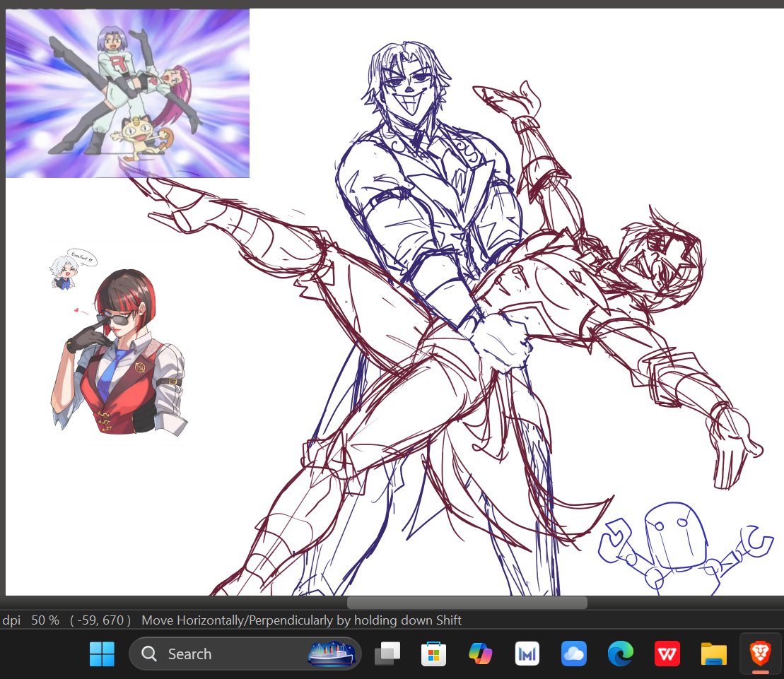
Task: Click the cursor coordinates ( -59, 670 )
Action: [x=100, y=620]
